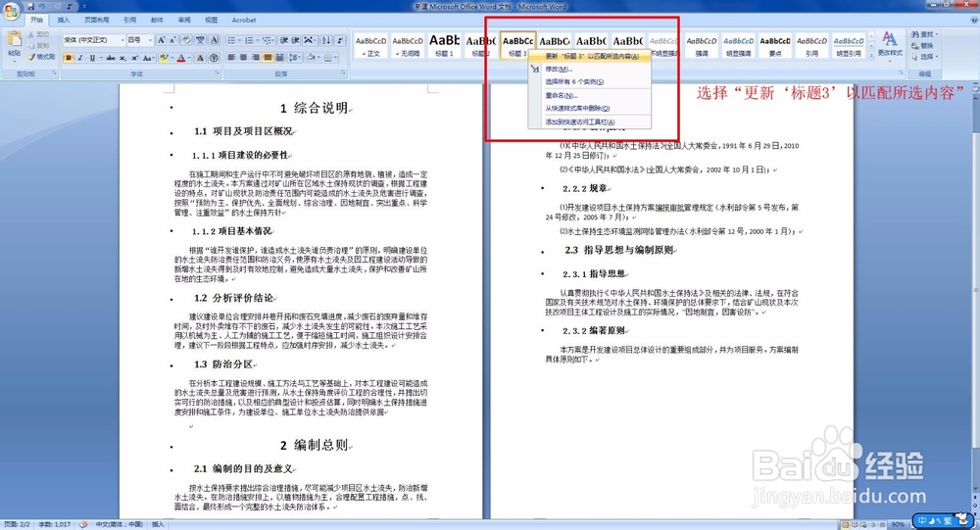Image resolution: width=980 pixels, height=530 pixels.
Task: Toggle center alignment
Action: click(x=243, y=58)
